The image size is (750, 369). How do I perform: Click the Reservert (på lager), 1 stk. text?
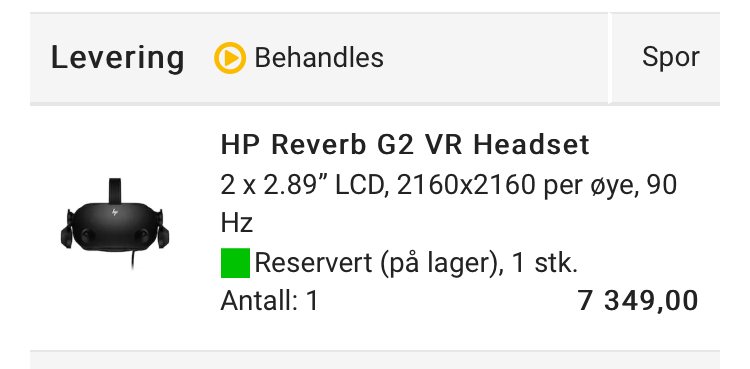tap(416, 263)
